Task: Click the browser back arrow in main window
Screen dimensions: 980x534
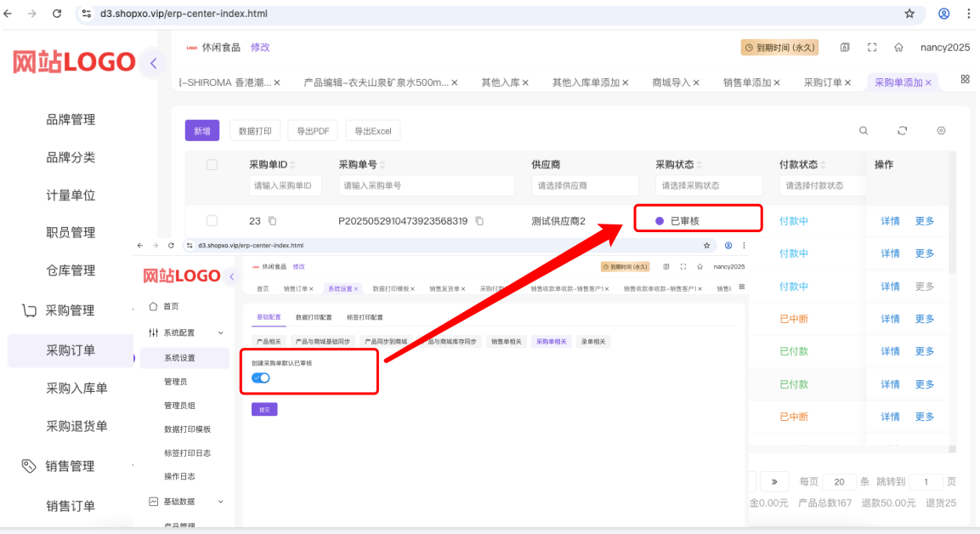Action: point(8,13)
